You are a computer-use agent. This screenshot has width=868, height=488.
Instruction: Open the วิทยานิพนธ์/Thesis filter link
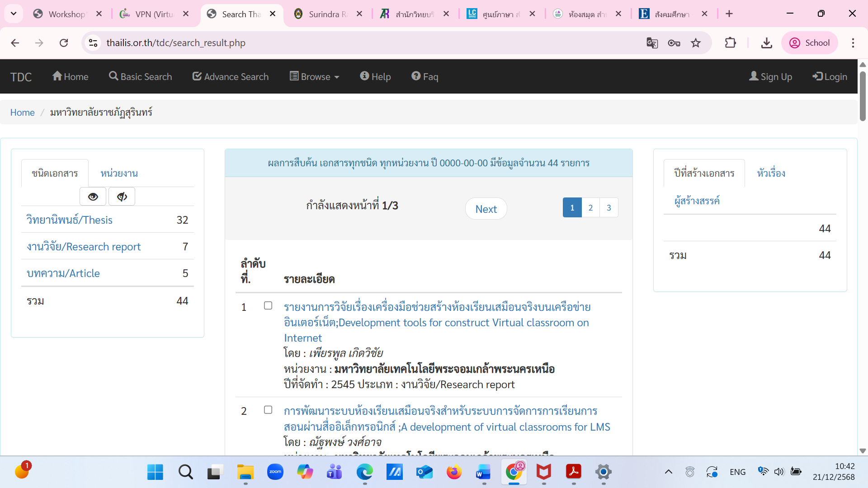[70, 220]
